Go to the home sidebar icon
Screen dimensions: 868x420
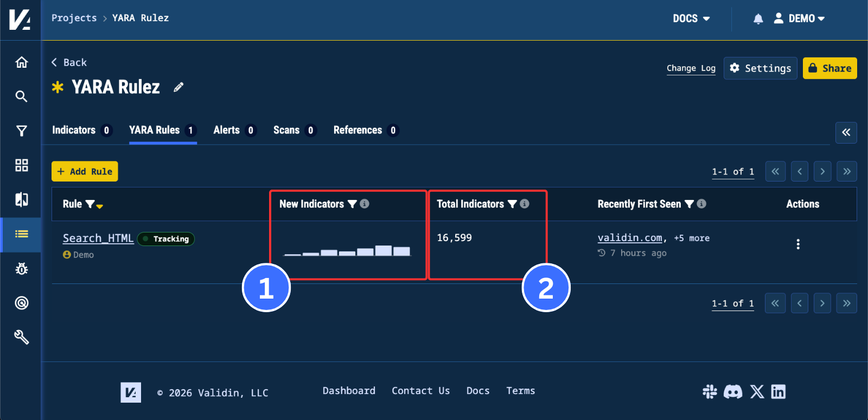coord(22,62)
